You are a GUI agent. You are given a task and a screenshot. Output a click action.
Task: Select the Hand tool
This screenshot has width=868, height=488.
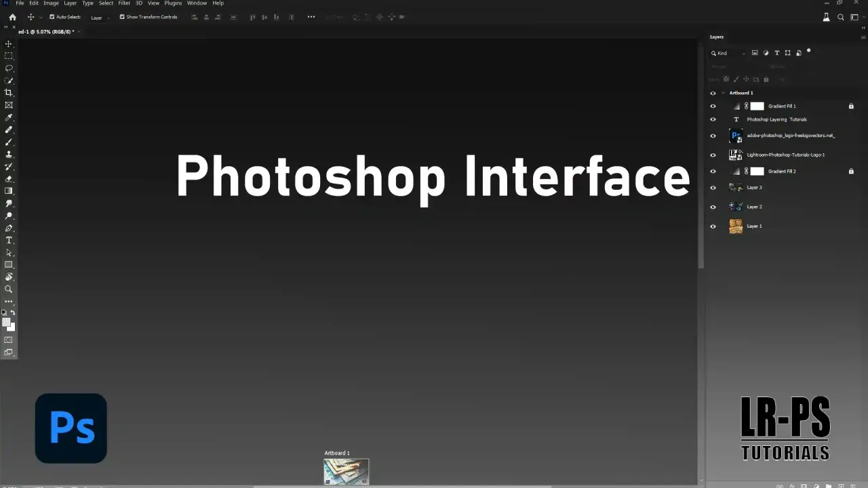pyautogui.click(x=9, y=277)
